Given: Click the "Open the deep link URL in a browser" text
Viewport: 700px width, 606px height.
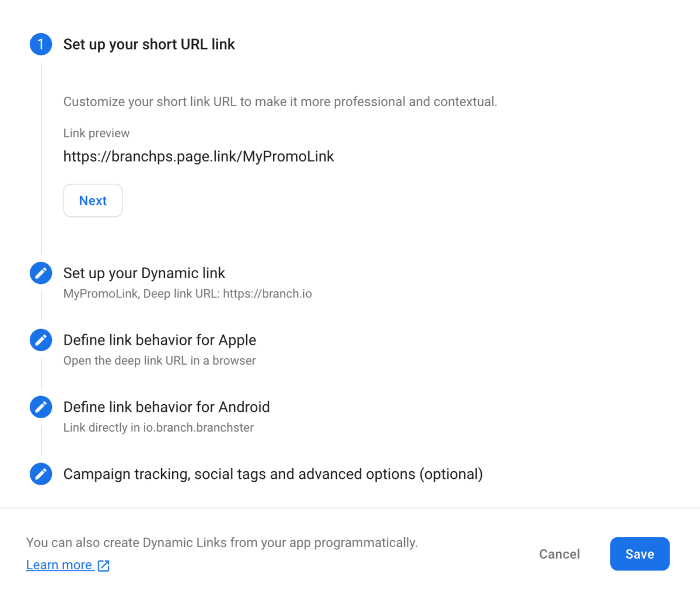Looking at the screenshot, I should 159,360.
